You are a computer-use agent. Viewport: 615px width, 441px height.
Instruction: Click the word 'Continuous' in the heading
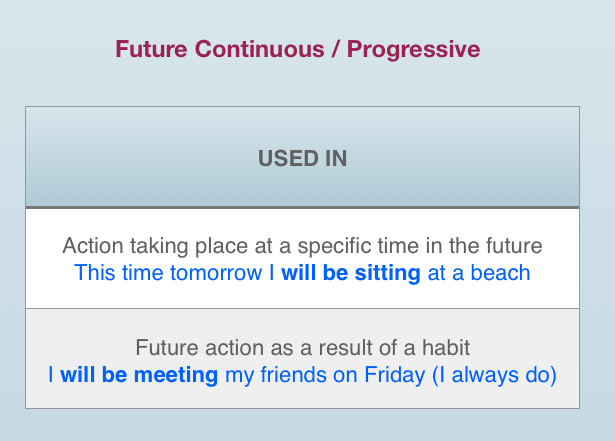pyautogui.click(x=260, y=49)
